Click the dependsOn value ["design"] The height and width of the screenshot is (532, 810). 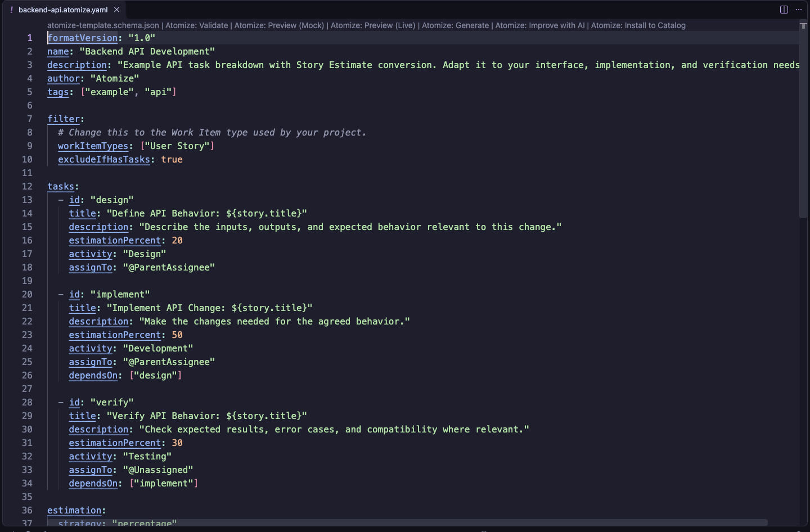(x=156, y=375)
